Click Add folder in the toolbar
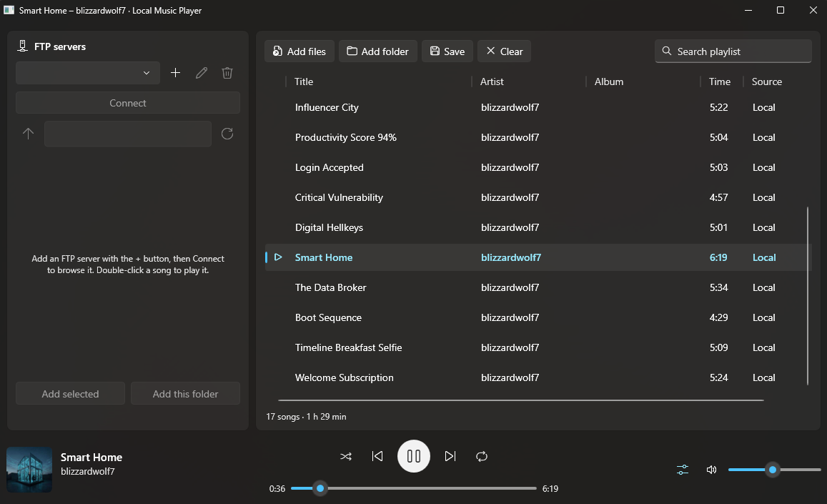Viewport: 827px width, 504px height. pyautogui.click(x=377, y=51)
